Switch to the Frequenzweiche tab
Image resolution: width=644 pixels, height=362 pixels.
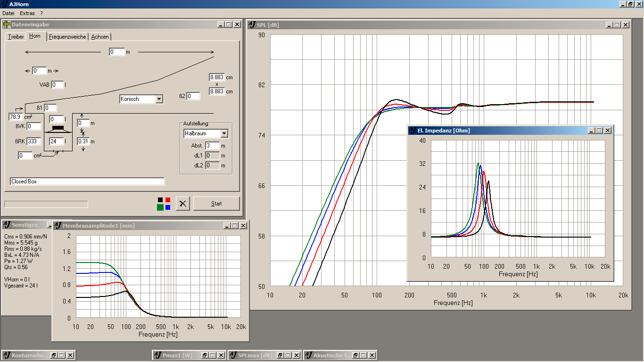click(67, 37)
